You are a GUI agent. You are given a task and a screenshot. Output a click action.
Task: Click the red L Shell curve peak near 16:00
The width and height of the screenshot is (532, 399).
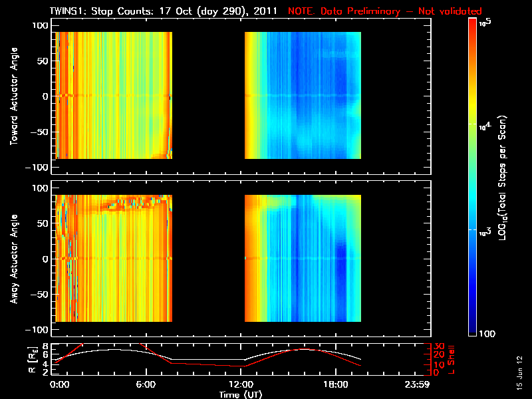click(305, 349)
